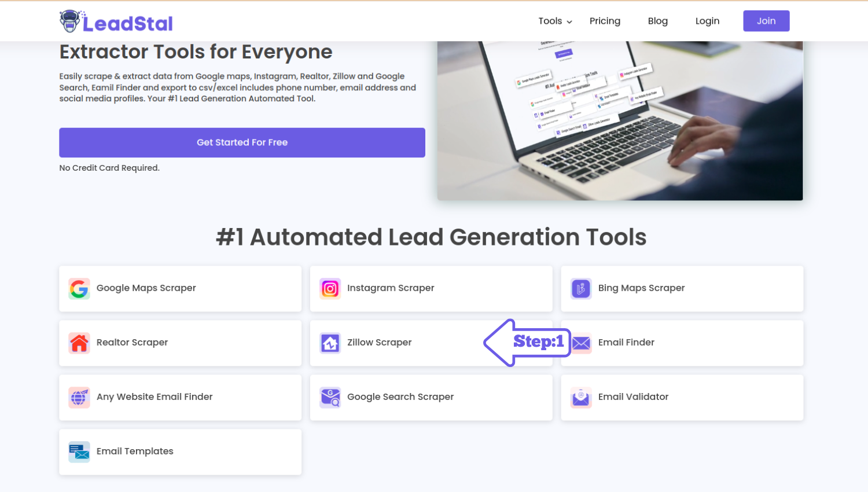Screen dimensions: 868x492
Task: Click the Realtor Scraper house icon
Action: [x=79, y=343]
